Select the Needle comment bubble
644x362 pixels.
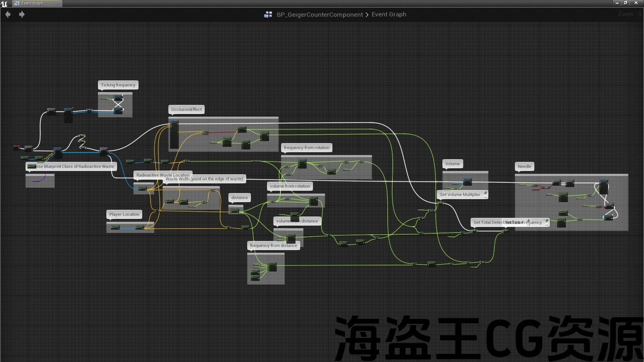click(524, 166)
